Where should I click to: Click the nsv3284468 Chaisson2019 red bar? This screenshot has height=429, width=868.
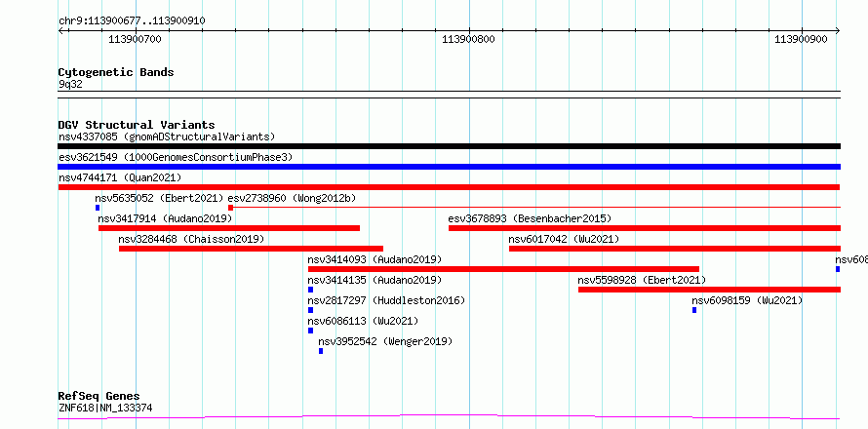[251, 249]
